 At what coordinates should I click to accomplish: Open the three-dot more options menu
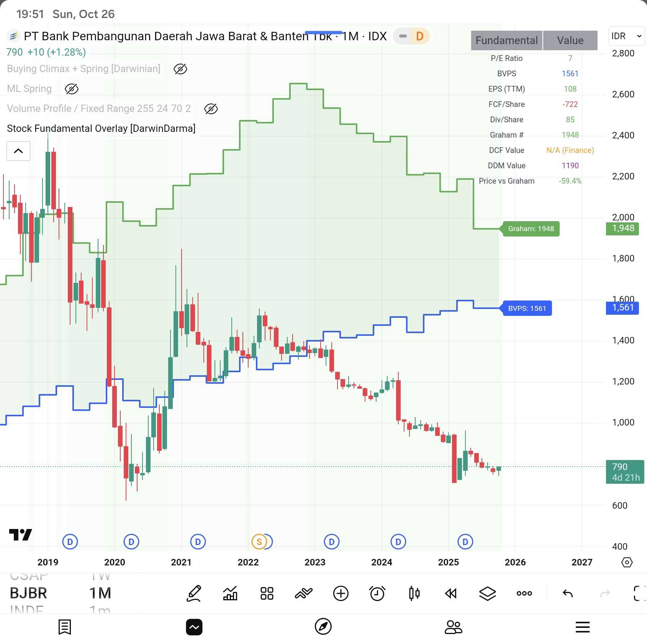[524, 593]
